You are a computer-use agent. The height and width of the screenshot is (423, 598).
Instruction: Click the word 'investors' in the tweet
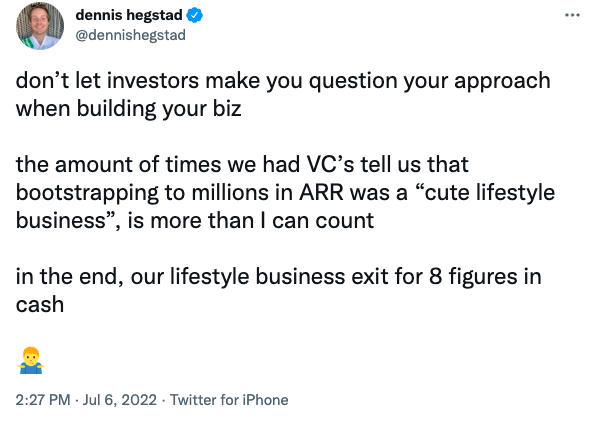coord(153,80)
